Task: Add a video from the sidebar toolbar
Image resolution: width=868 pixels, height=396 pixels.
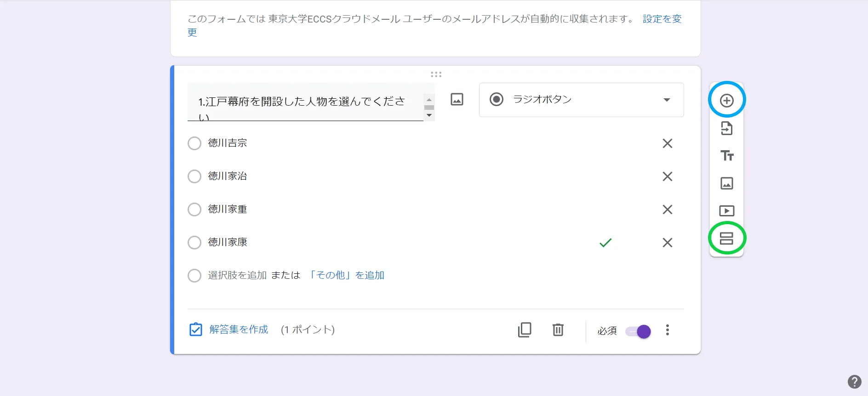Action: pyautogui.click(x=726, y=211)
